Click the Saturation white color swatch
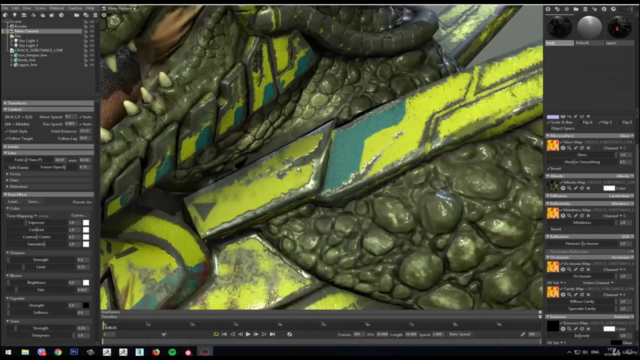Image resolution: width=640 pixels, height=360 pixels. (86, 244)
